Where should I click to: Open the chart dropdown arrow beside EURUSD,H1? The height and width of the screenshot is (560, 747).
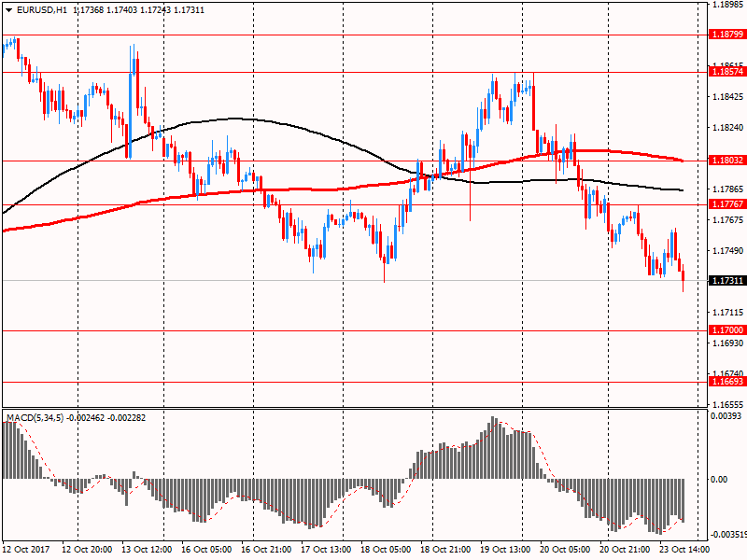pyautogui.click(x=9, y=10)
